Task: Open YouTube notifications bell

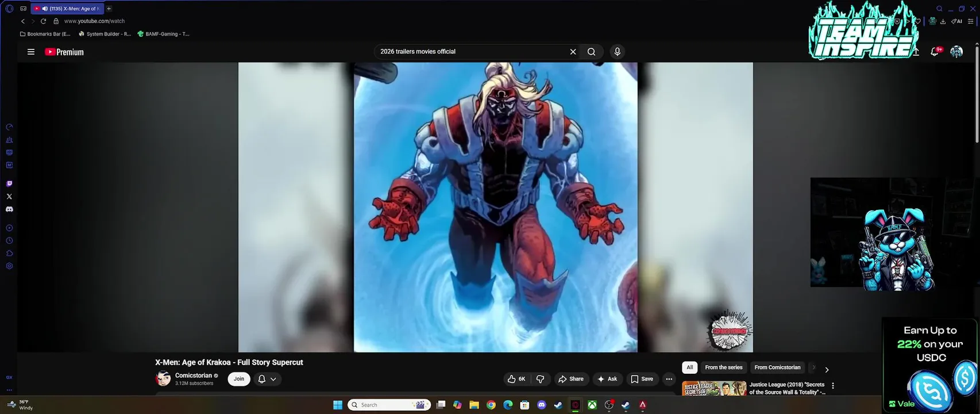Action: [x=935, y=52]
